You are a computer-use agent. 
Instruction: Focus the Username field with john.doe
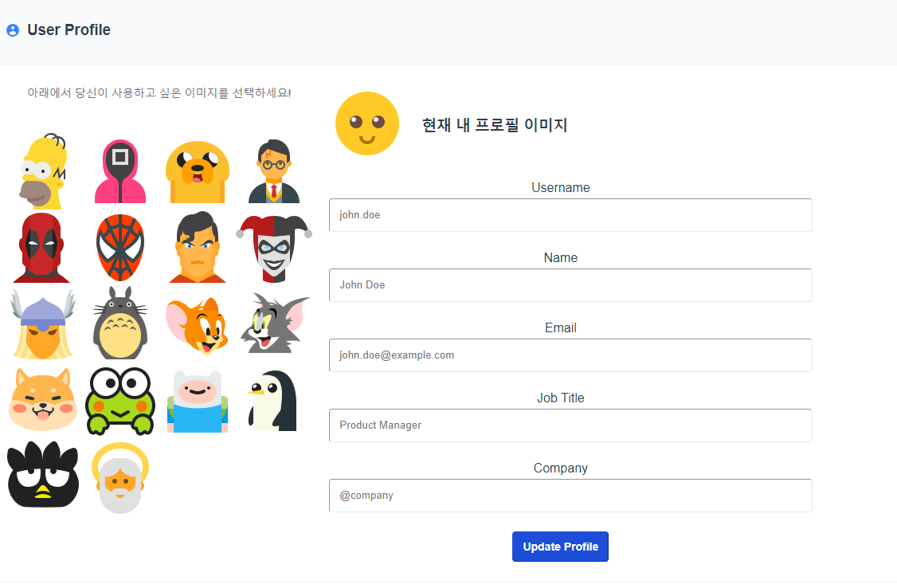[x=570, y=215]
